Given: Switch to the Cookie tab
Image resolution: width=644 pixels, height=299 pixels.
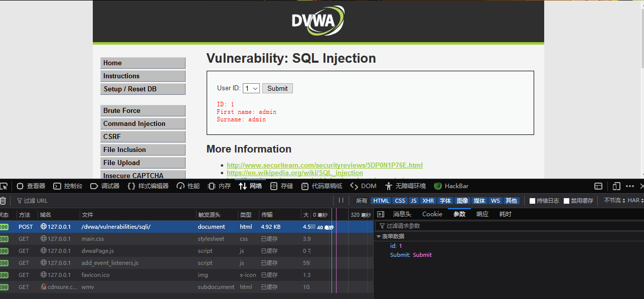Looking at the screenshot, I should [x=432, y=214].
